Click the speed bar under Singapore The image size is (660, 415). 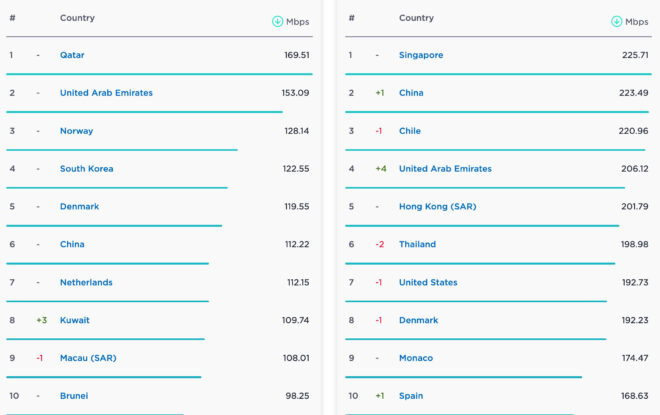coord(497,74)
